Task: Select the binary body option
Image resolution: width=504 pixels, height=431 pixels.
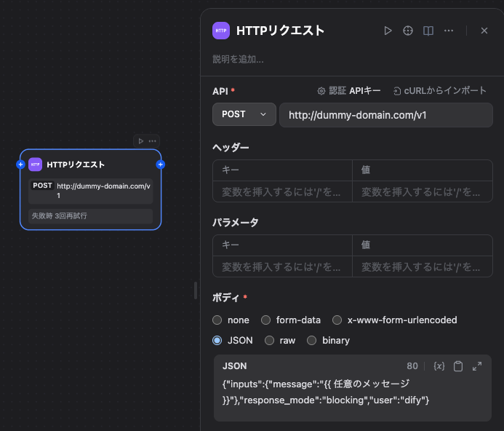Action: (311, 340)
